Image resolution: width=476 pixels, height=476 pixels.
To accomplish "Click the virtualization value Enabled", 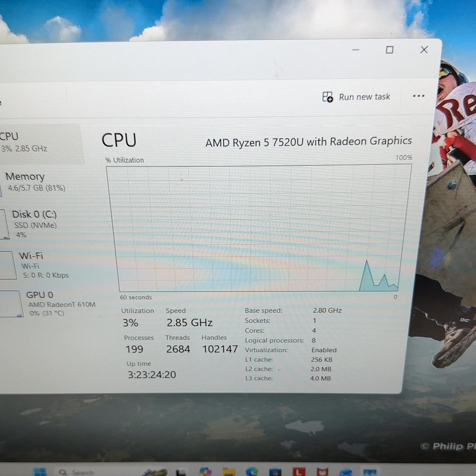I will [x=324, y=350].
